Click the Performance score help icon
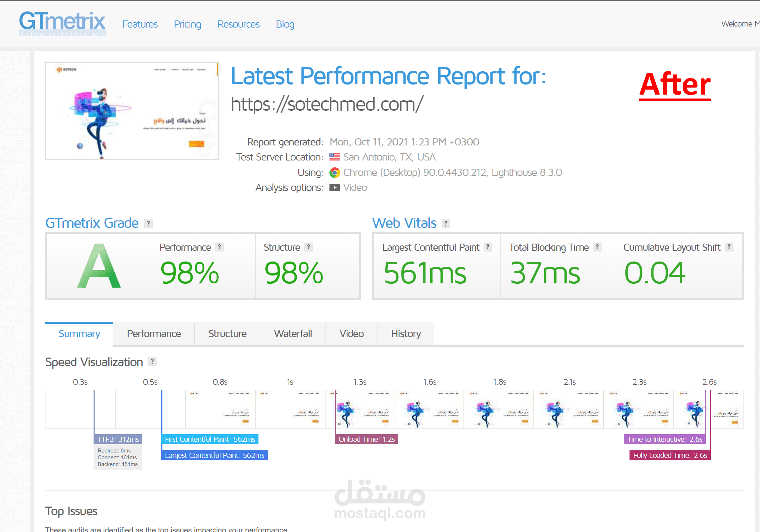The image size is (760, 532). (x=219, y=247)
